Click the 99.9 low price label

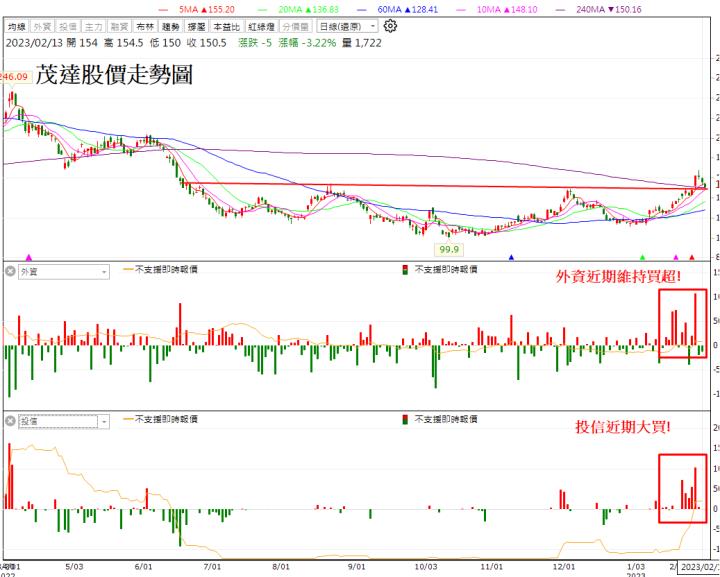449,249
